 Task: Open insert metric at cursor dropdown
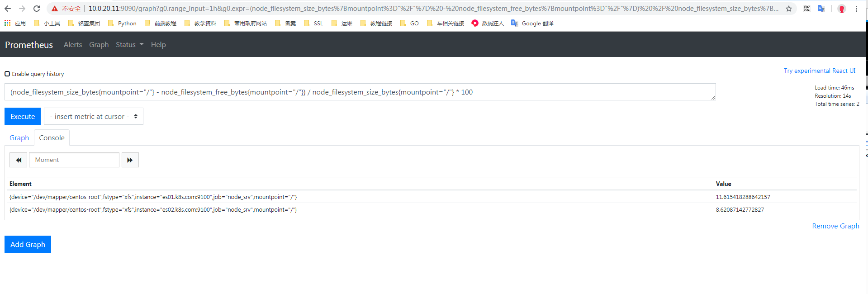click(x=94, y=116)
